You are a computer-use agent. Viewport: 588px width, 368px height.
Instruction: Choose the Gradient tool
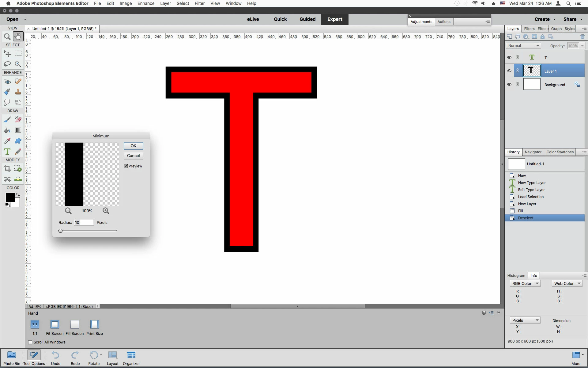click(x=18, y=130)
